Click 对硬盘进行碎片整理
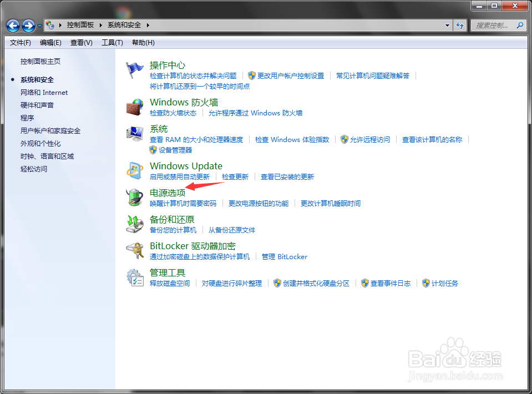 tap(232, 284)
